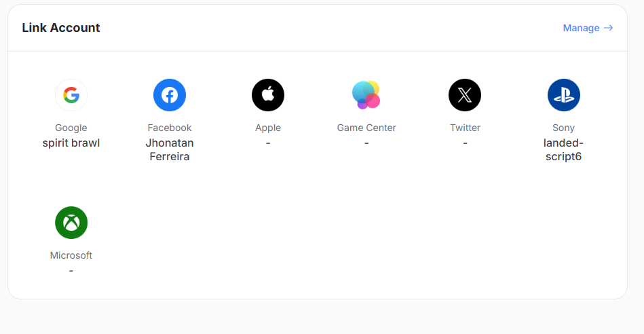Click the Microsoft label text
Image resolution: width=644 pixels, height=334 pixels.
coord(71,255)
